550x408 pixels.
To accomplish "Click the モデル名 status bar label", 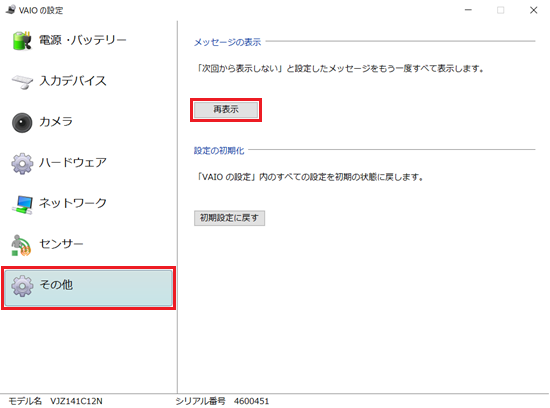I will pos(25,401).
